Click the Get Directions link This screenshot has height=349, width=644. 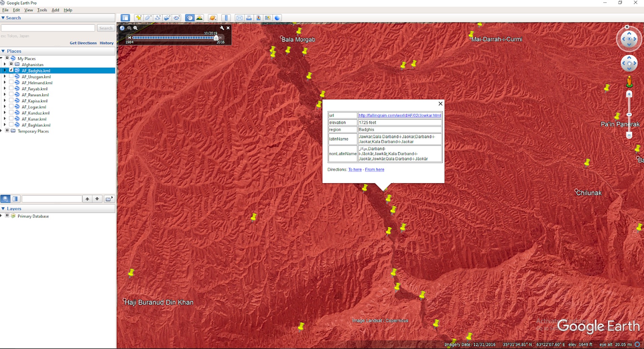click(x=83, y=43)
